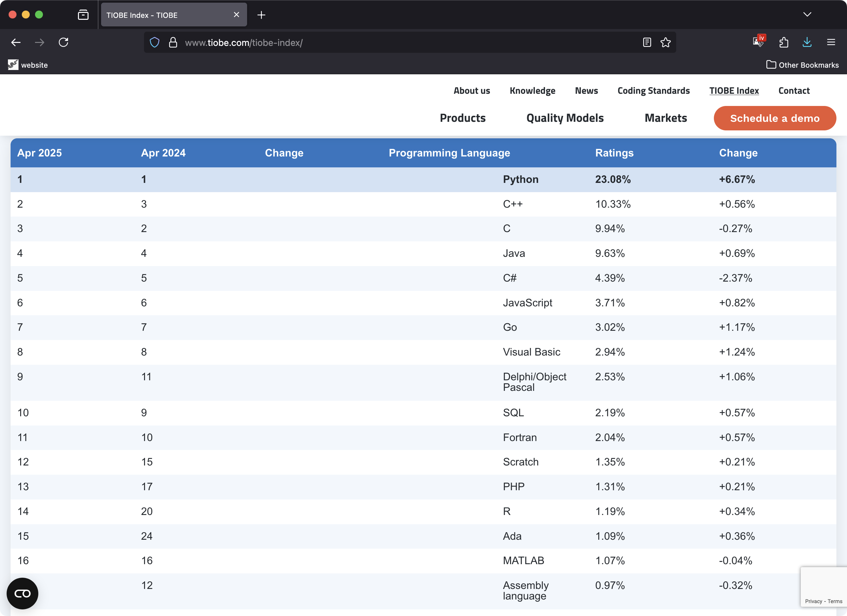
Task: Select the SQL language cell
Action: tap(513, 413)
